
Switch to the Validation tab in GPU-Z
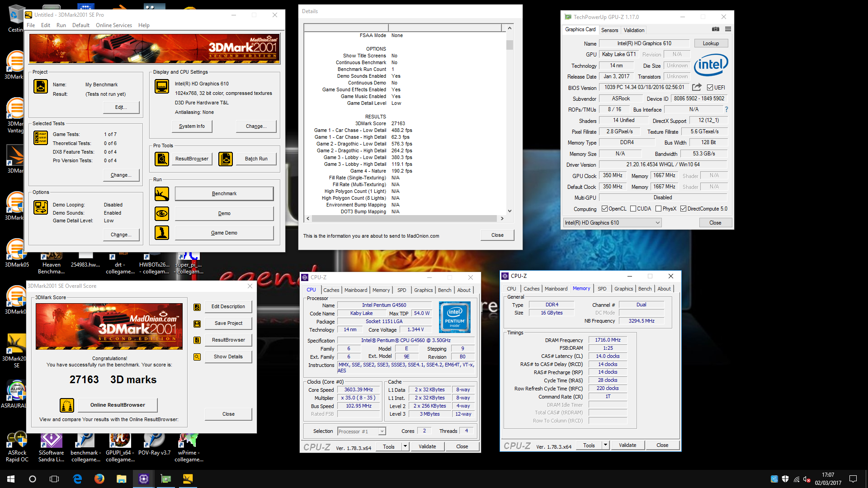[x=634, y=30]
